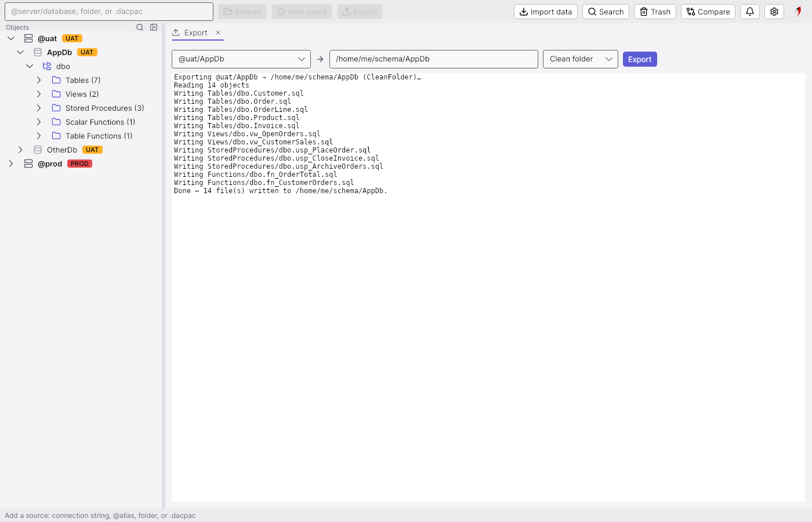Expand the Stored Procedures (3) folder

pos(39,108)
